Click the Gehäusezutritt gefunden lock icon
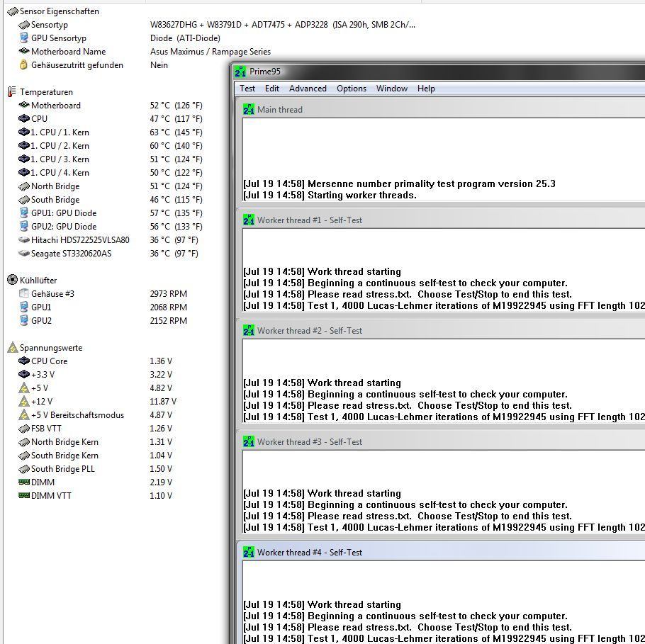The image size is (645, 644). point(23,64)
